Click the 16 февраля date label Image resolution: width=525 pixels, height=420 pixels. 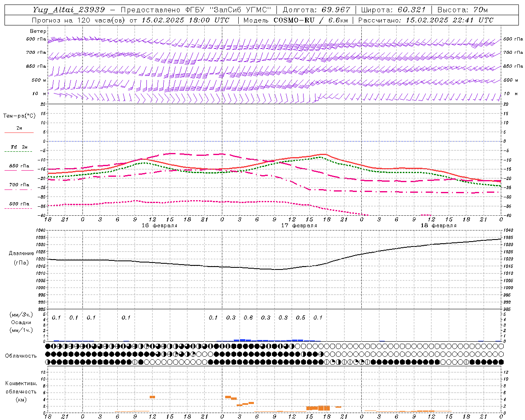click(160, 226)
